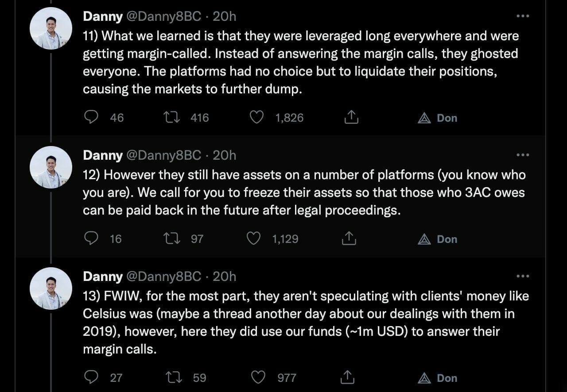Open the more options menu on tweet 12
The image size is (567, 392).
click(523, 155)
